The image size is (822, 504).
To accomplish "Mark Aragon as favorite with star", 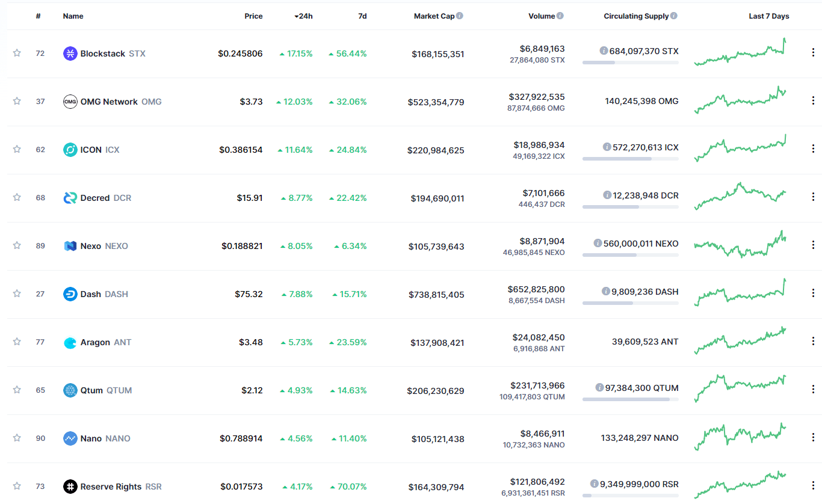I will coord(17,342).
